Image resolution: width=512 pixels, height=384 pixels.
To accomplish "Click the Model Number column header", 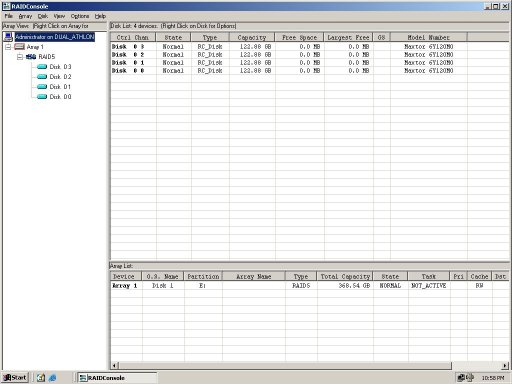I will pos(429,37).
